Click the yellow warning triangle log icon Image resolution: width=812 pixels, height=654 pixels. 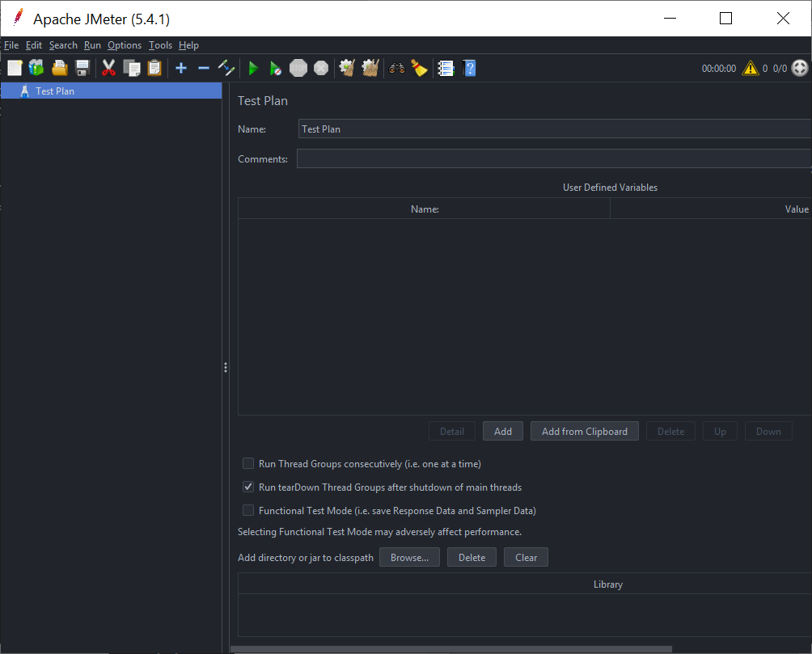click(751, 68)
